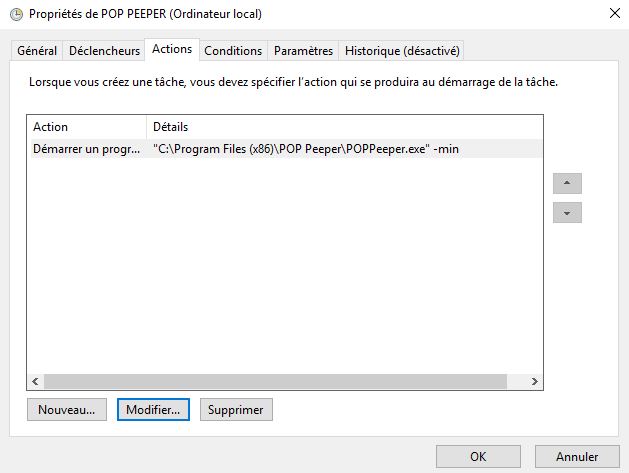Click the Détails column header
629x473 pixels.
coord(345,127)
